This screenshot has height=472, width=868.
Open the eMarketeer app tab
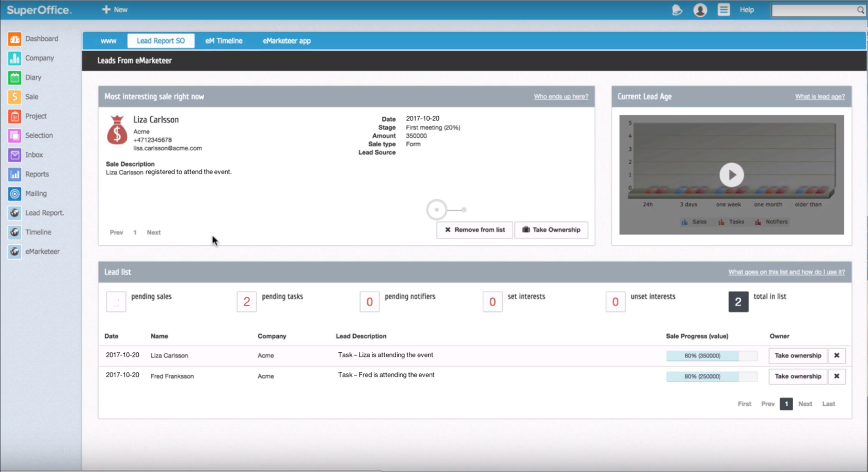(x=287, y=41)
